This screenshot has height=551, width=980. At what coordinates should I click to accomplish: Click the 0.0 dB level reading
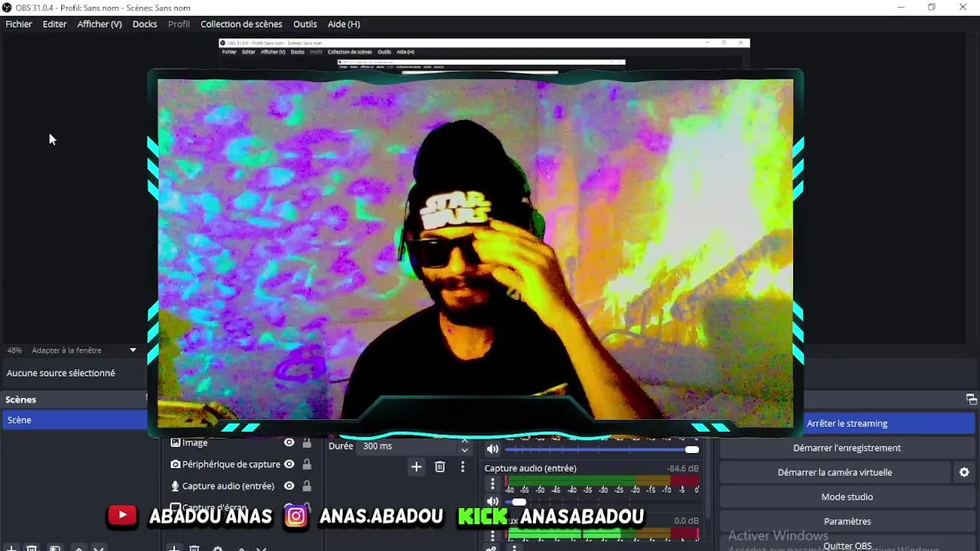686,520
